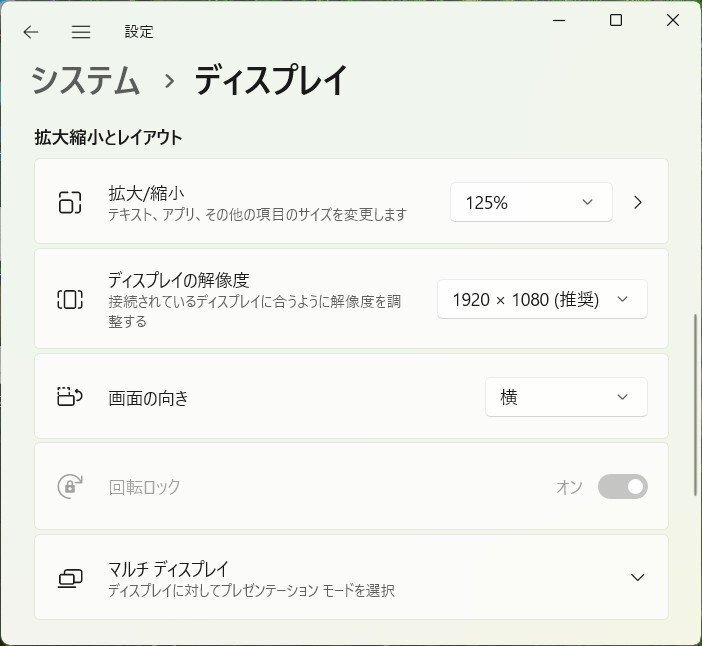Open the 125% scale dropdown
Viewport: 702px width, 646px height.
point(531,202)
